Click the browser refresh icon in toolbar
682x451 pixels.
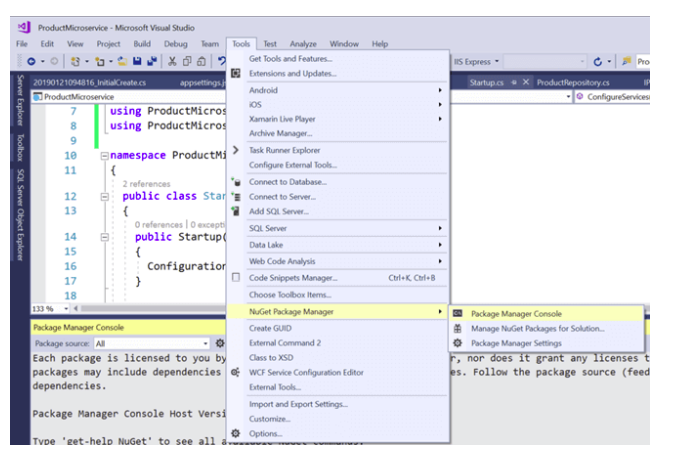click(x=598, y=62)
